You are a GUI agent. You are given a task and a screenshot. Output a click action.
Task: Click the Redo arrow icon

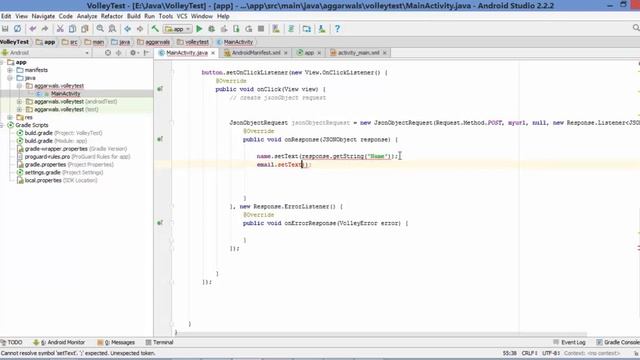point(45,29)
